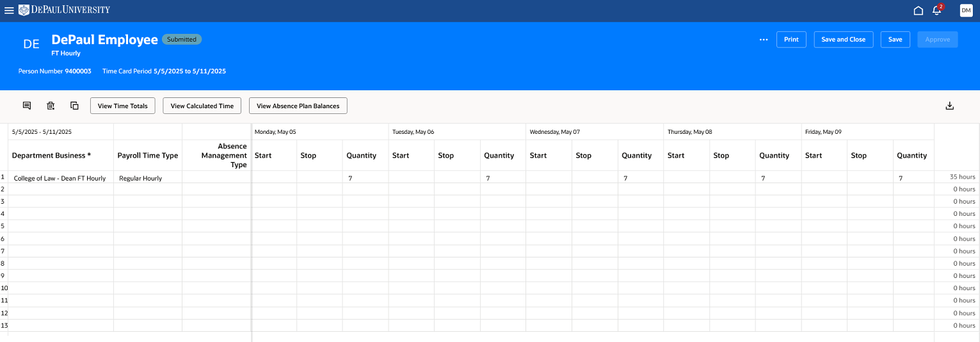The image size is (980, 342).
Task: Click the Monday, May 05 date header
Action: tap(320, 132)
